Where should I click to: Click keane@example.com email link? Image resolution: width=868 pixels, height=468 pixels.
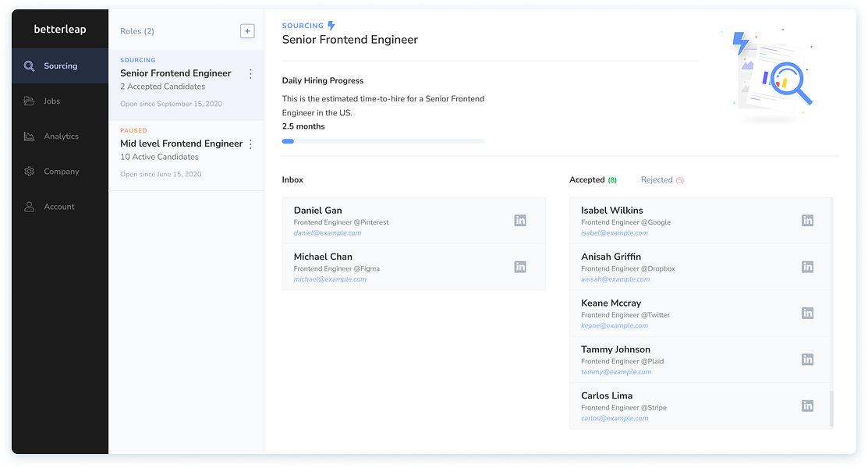point(615,326)
